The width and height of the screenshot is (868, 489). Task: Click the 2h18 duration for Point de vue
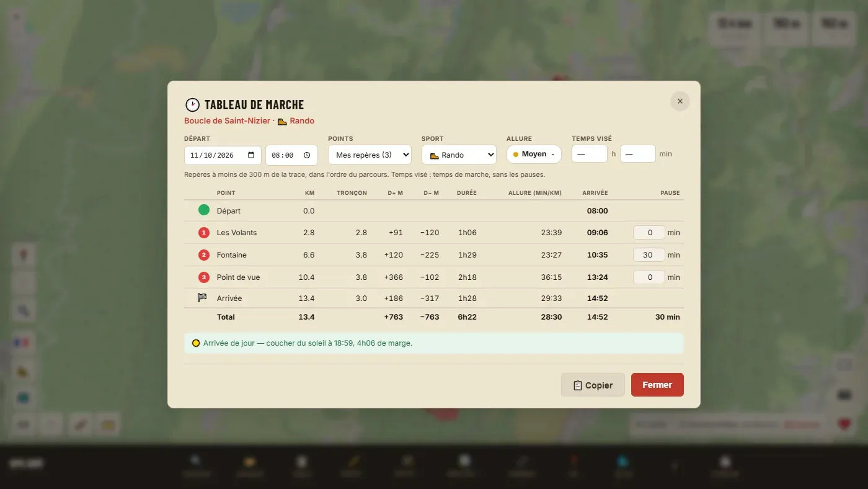tap(467, 277)
